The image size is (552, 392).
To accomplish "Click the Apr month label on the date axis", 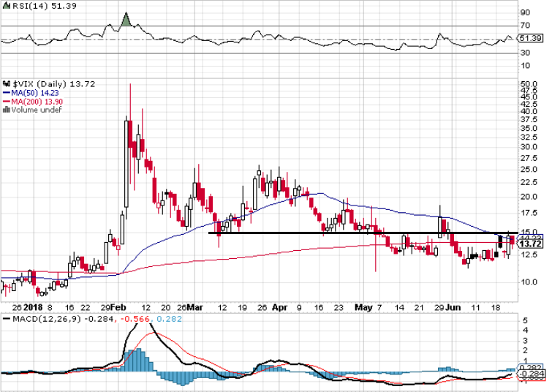I will pos(280,307).
